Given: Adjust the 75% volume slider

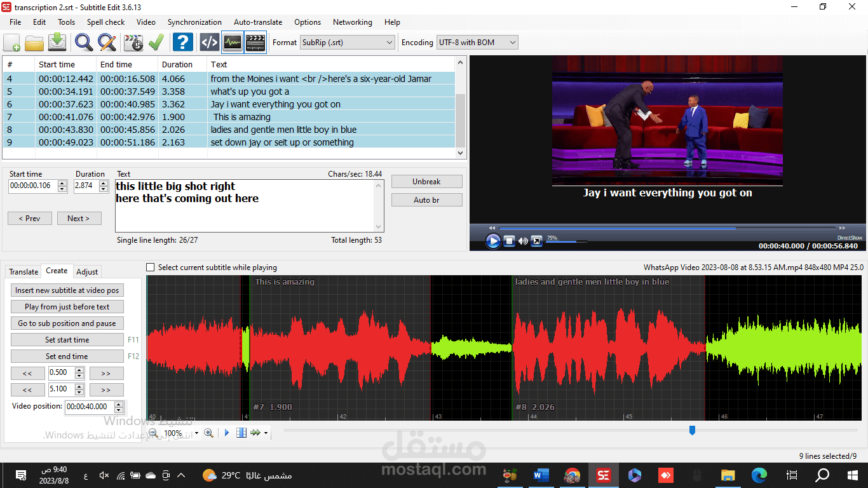Looking at the screenshot, I should point(567,241).
